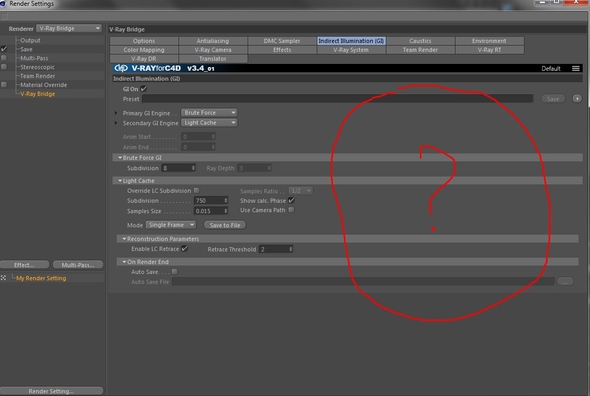Click the Render Setting... button
The image size is (590, 396).
(x=51, y=391)
